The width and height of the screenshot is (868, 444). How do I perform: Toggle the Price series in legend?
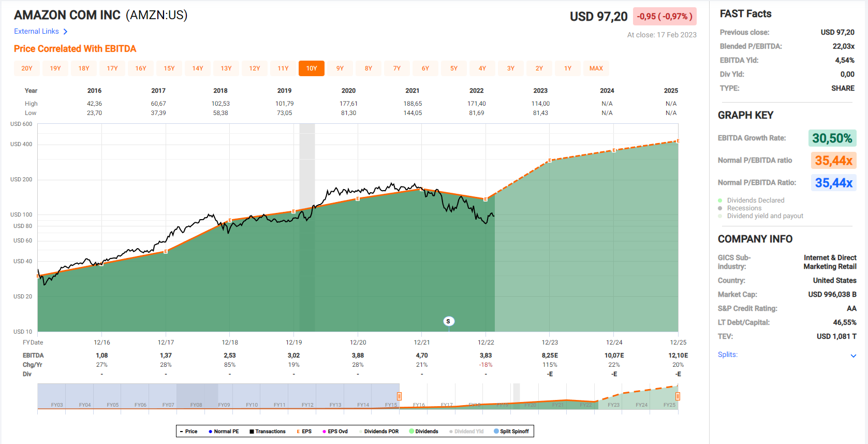tap(188, 431)
